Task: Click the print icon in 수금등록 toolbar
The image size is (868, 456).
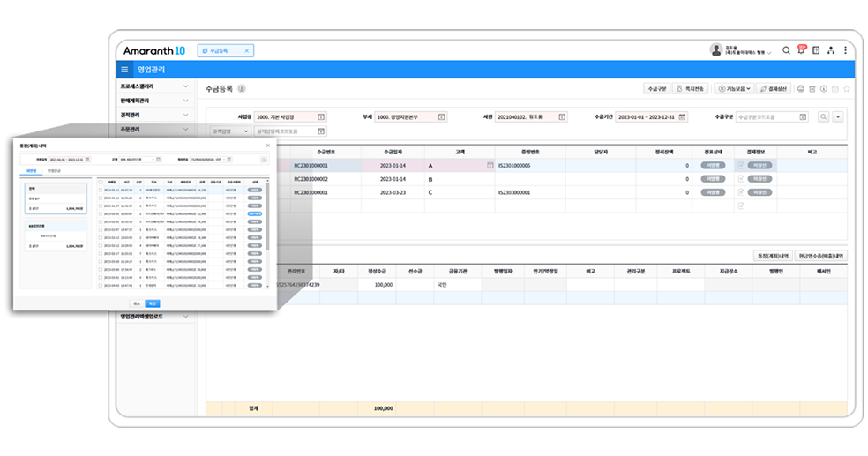Action: [800, 89]
